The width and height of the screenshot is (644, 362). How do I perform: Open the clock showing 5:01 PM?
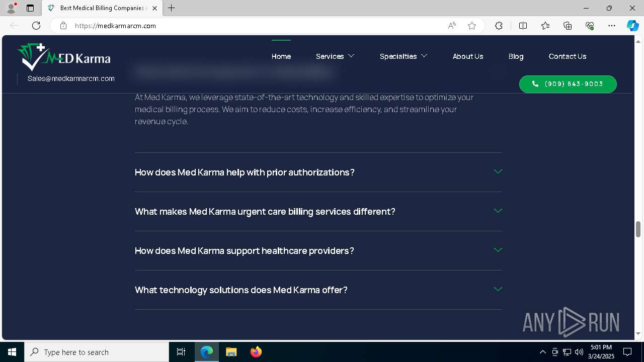[x=601, y=352]
